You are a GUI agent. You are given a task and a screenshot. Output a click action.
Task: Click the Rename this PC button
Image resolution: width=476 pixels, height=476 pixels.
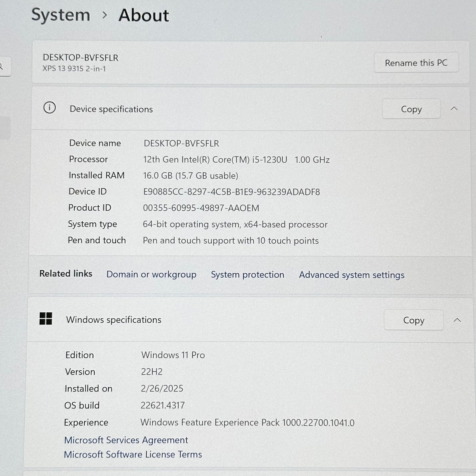(416, 63)
